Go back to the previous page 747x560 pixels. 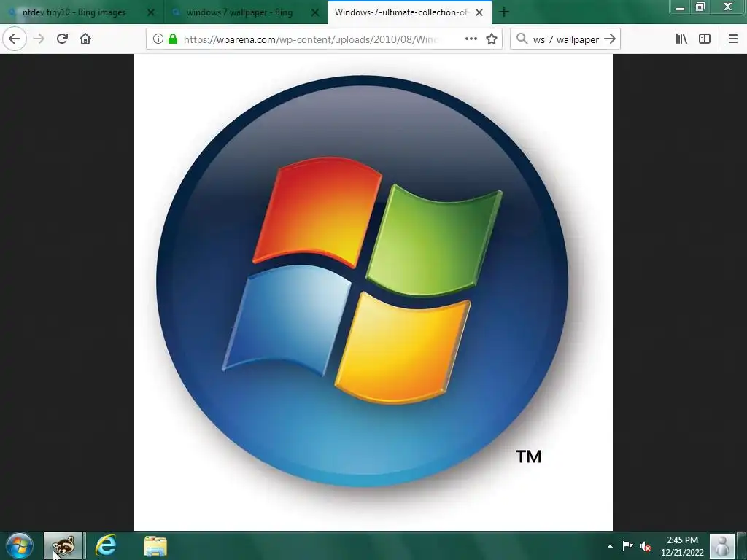tap(15, 39)
